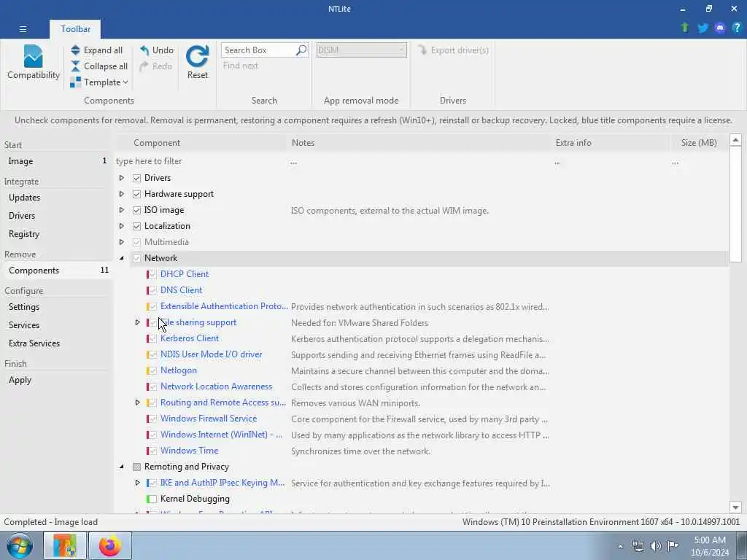Expand the Localization node
The width and height of the screenshot is (747, 560).
122,226
